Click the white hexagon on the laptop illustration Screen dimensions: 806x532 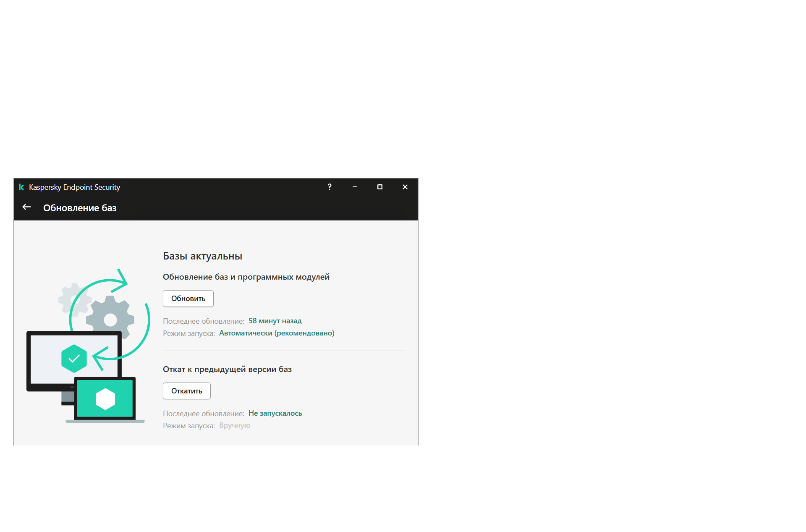[x=105, y=399]
